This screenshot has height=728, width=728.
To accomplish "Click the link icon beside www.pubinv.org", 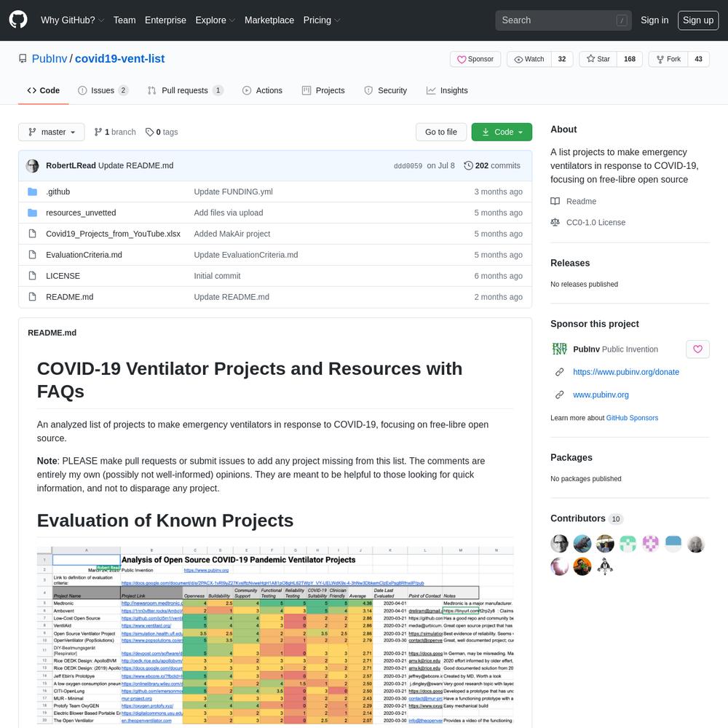I will [559, 395].
